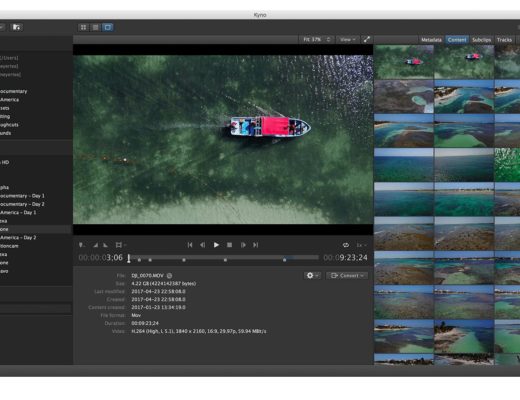Select the blue highlighted marker on the timeline
The image size is (520, 400).
[x=284, y=260]
